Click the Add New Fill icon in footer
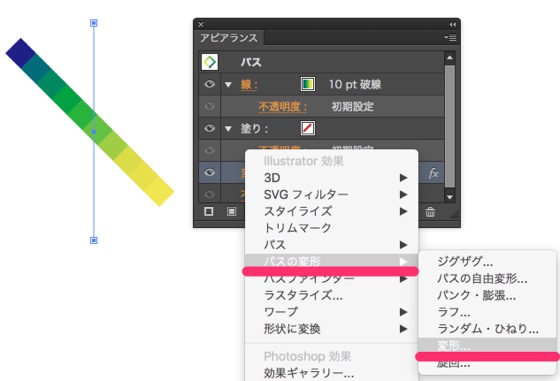Screen dimensions: 560x381 click(x=231, y=212)
